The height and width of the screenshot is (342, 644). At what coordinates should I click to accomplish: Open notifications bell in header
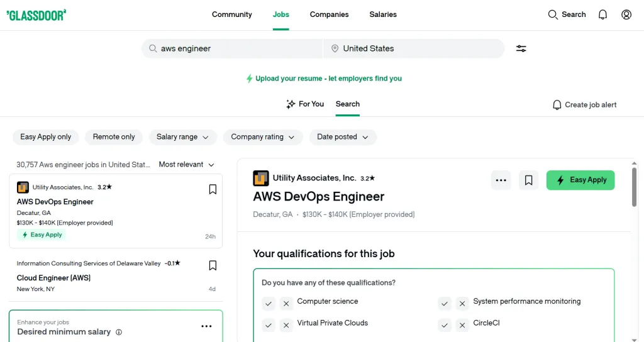tap(602, 14)
